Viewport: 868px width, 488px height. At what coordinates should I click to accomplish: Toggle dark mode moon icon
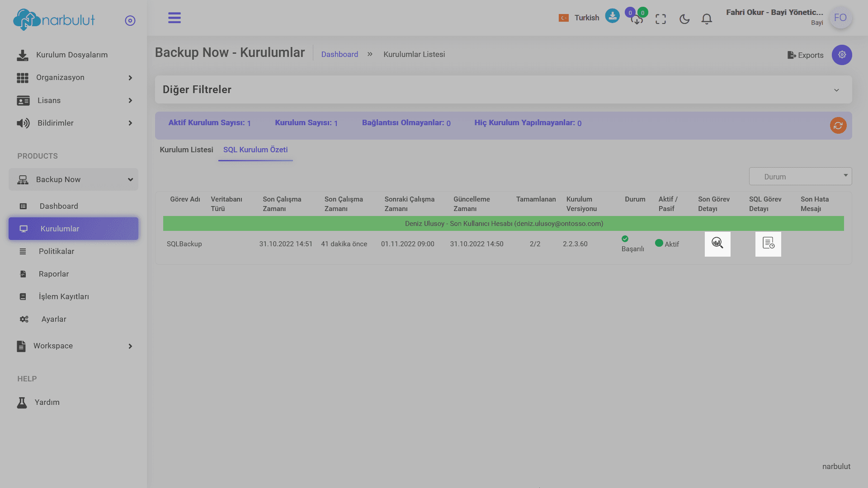click(684, 19)
